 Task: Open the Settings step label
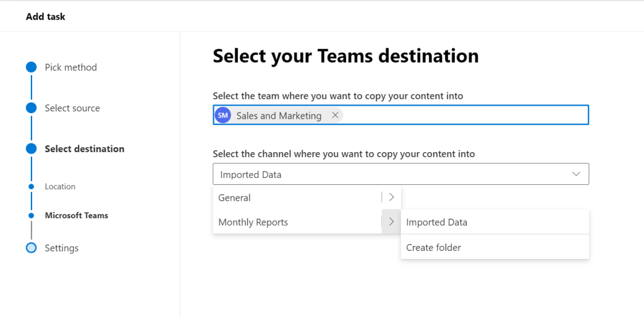point(62,248)
